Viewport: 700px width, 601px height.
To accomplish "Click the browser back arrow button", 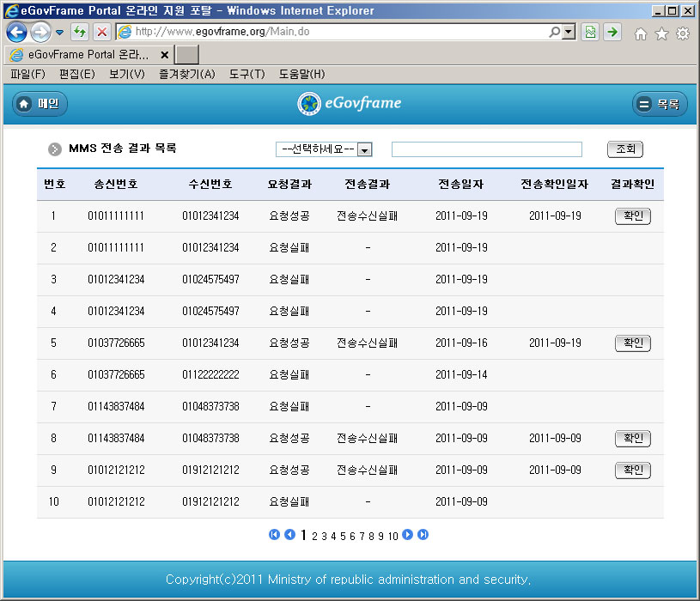I will click(16, 33).
